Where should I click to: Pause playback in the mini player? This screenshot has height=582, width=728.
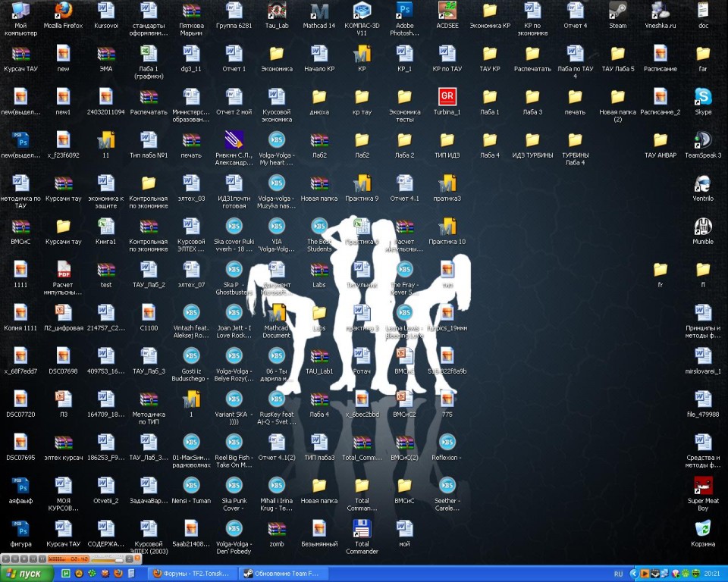coord(15,559)
